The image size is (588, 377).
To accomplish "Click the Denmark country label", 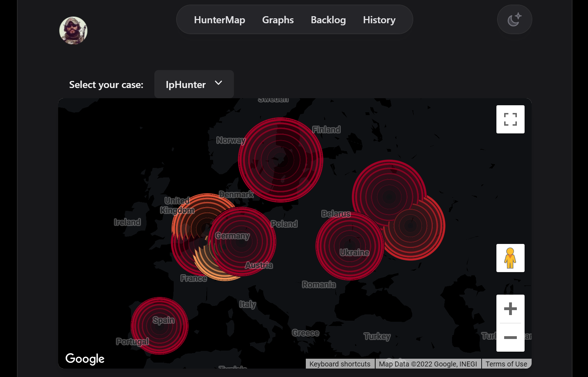I will point(236,194).
